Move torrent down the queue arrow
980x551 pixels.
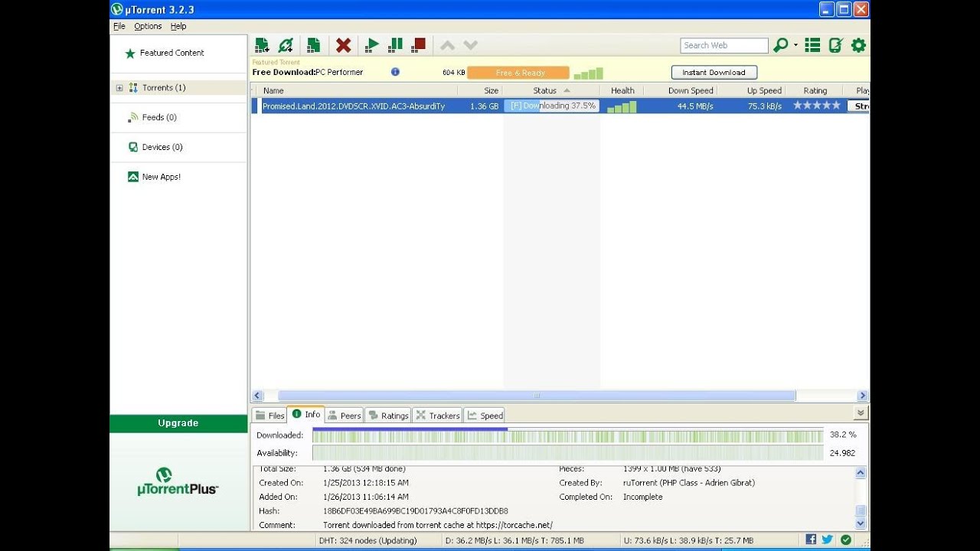(470, 46)
